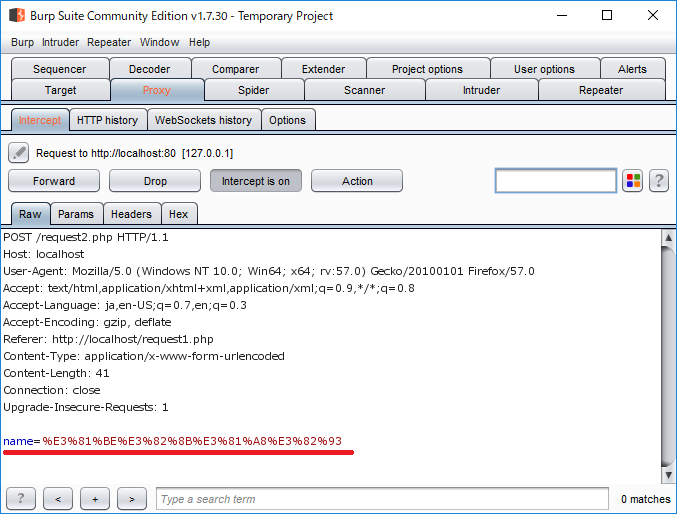Click the search term input field
Image resolution: width=677 pixels, height=514 pixels.
click(x=383, y=499)
